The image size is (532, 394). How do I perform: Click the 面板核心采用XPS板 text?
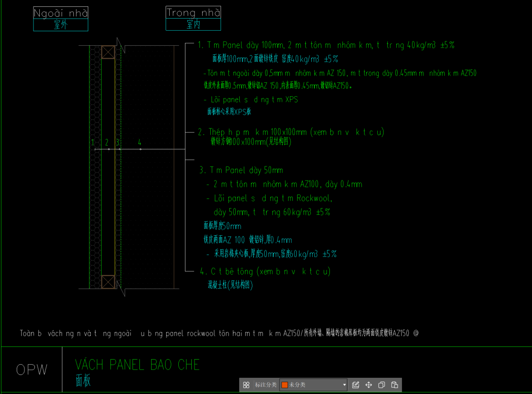pyautogui.click(x=229, y=112)
